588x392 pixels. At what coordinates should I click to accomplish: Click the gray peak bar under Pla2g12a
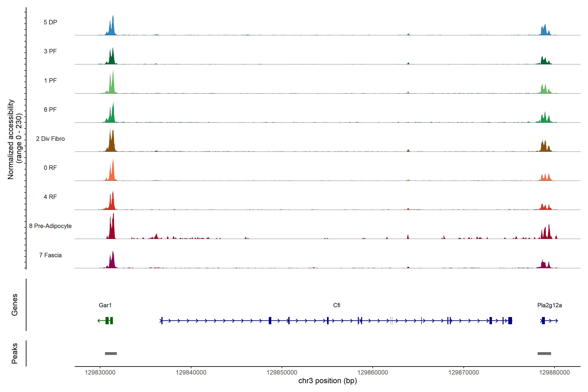(544, 353)
